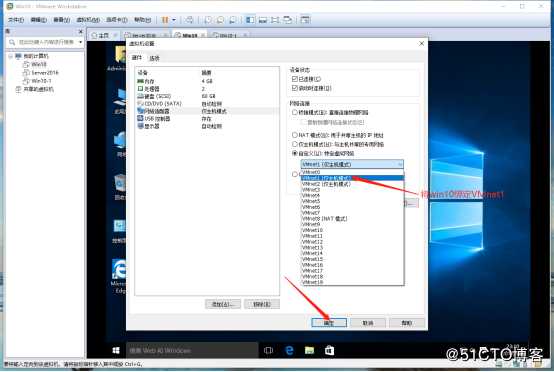Switch to the 硬件 tab in the settings dialog
Screen dimensions: 554x372
point(137,58)
